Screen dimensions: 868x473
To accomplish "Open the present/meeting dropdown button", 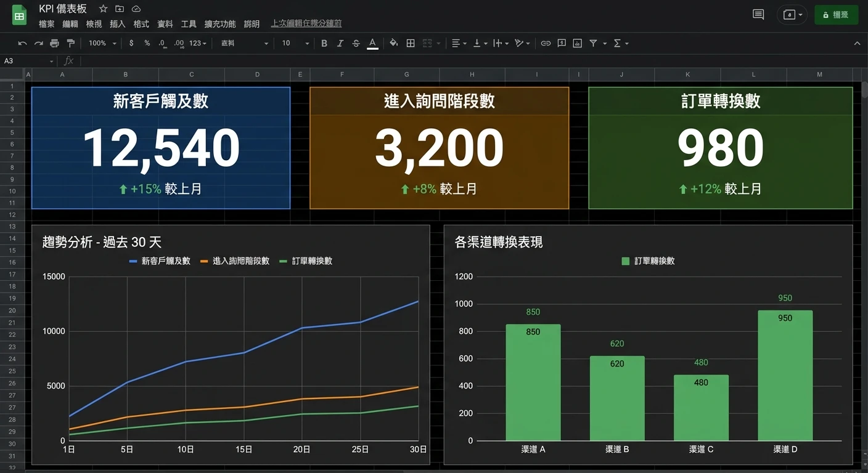I will 793,15.
